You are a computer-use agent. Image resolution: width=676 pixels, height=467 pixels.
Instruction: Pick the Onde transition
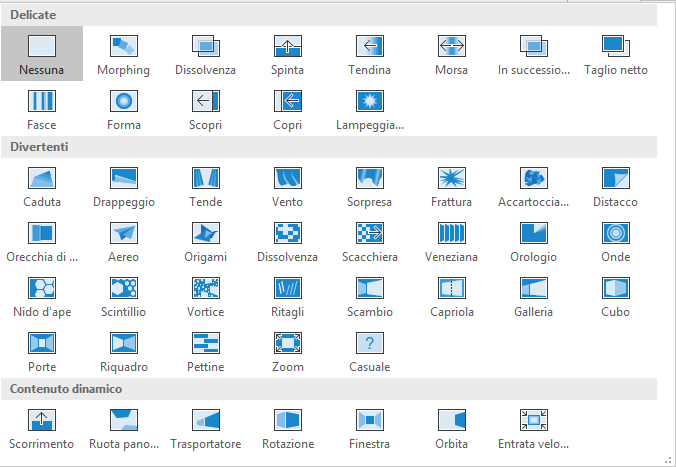pyautogui.click(x=616, y=241)
